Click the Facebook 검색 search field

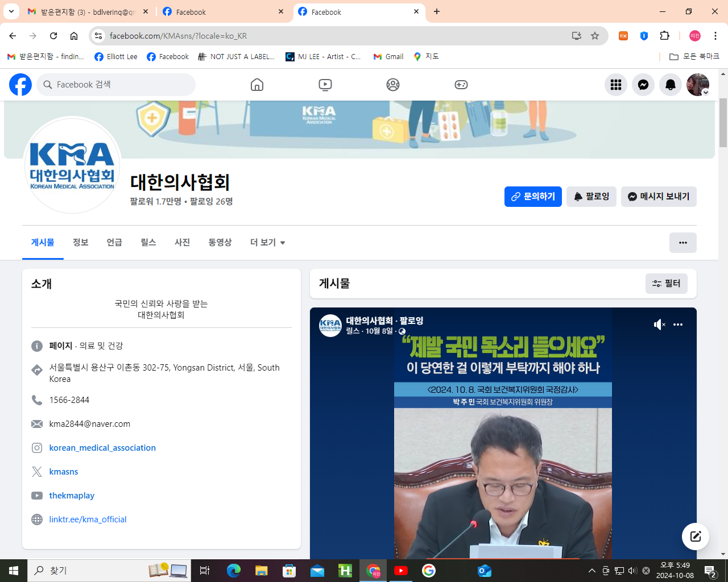(116, 84)
